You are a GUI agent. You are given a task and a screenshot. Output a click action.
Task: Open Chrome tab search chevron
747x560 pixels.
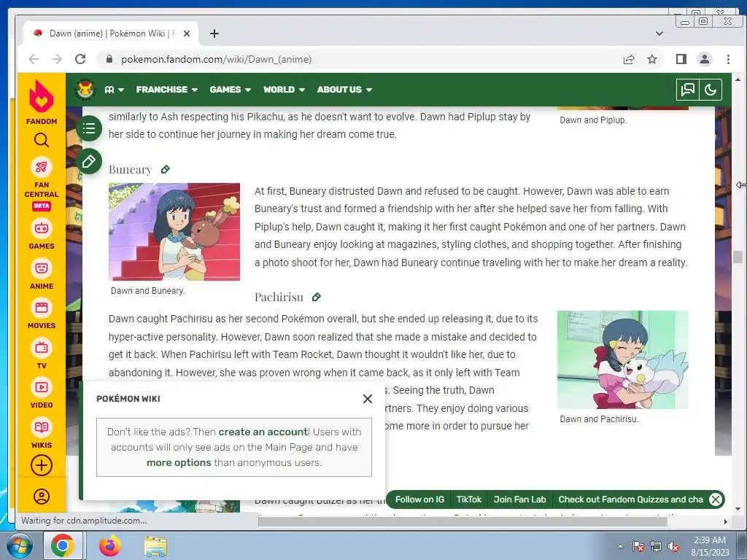659,34
